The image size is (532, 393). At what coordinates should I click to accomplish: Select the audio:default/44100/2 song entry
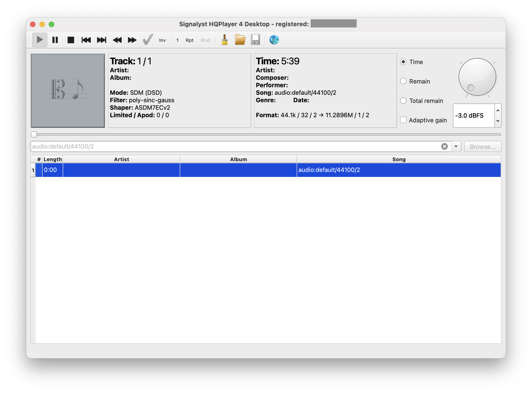pos(399,170)
